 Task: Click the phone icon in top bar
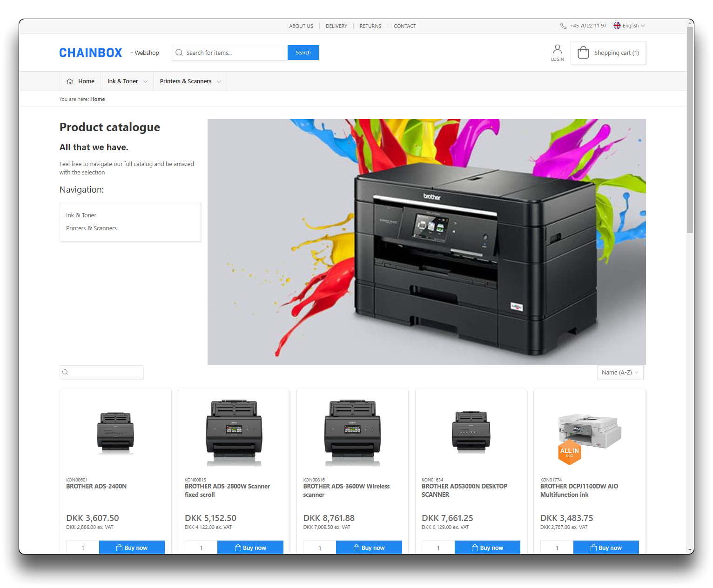(x=563, y=26)
